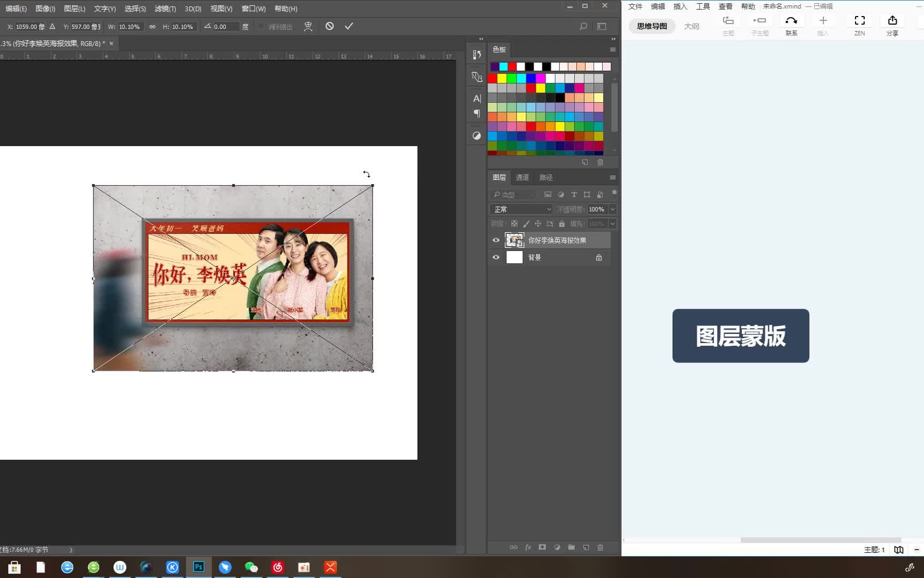This screenshot has height=578, width=924.
Task: Open the 正常 blend mode dropdown
Action: pos(521,209)
